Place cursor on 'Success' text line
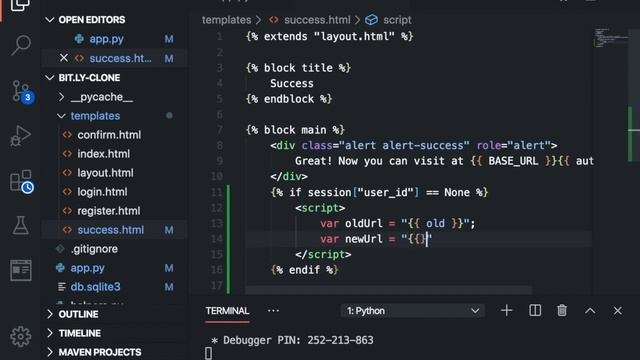The image size is (640, 360). coord(292,83)
